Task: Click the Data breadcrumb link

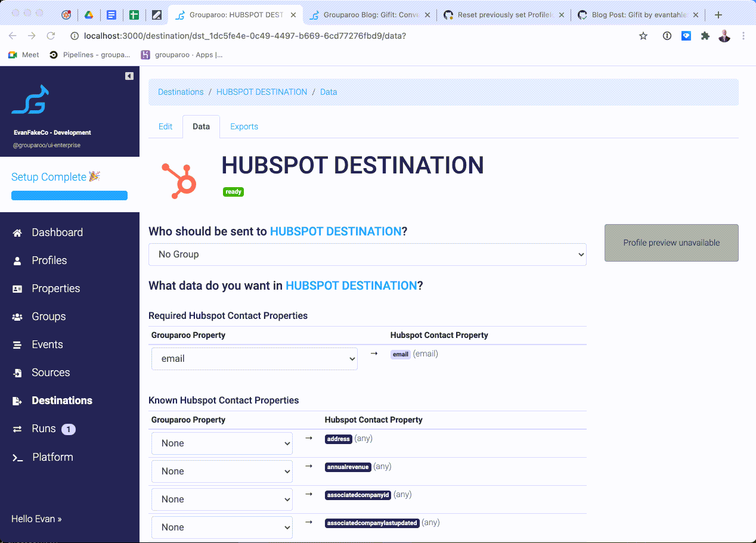Action: (329, 92)
